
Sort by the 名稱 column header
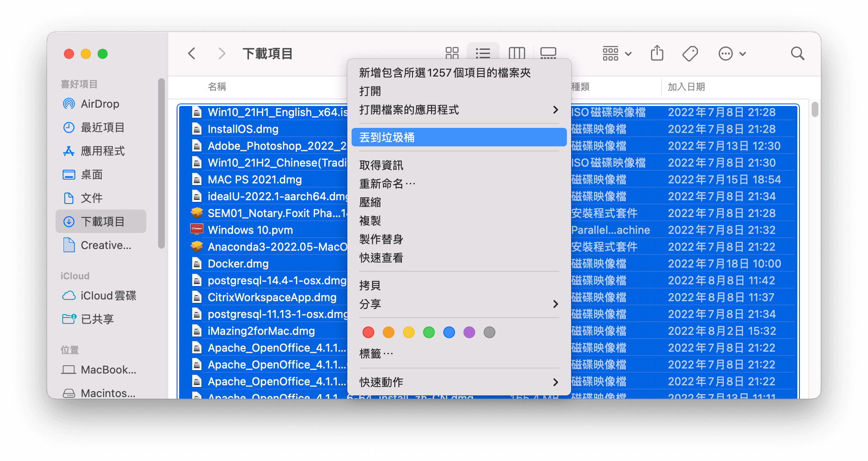pyautogui.click(x=217, y=87)
